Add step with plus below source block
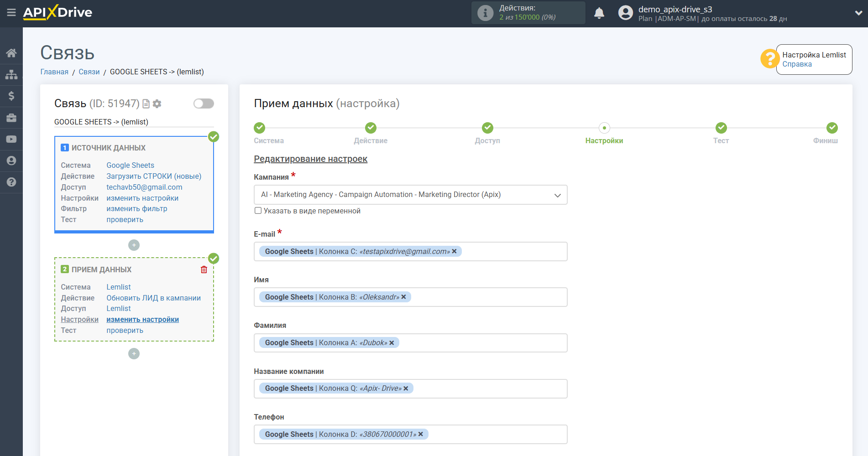Image resolution: width=868 pixels, height=456 pixels. pyautogui.click(x=134, y=245)
